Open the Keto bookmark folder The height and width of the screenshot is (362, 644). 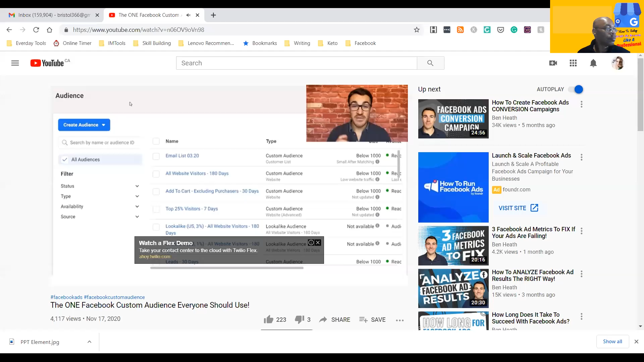(x=327, y=43)
